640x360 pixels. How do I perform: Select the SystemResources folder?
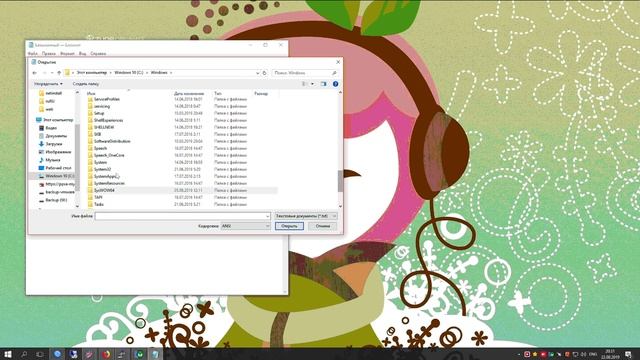pyautogui.click(x=109, y=183)
